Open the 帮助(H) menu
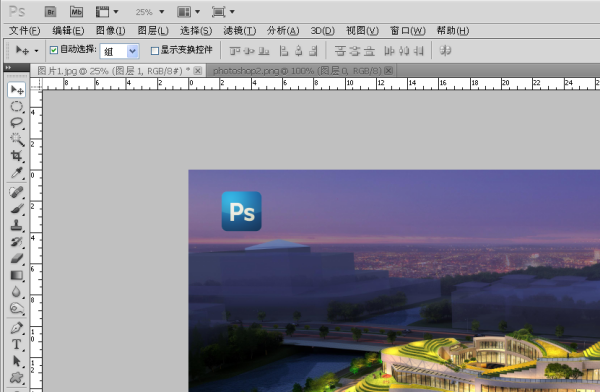The image size is (600, 392). [x=453, y=31]
